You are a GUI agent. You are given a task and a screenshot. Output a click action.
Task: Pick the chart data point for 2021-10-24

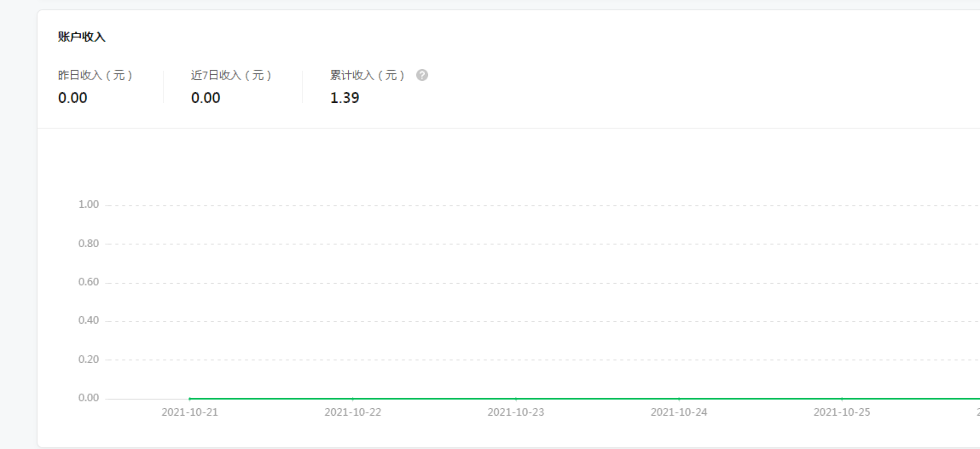[679, 398]
